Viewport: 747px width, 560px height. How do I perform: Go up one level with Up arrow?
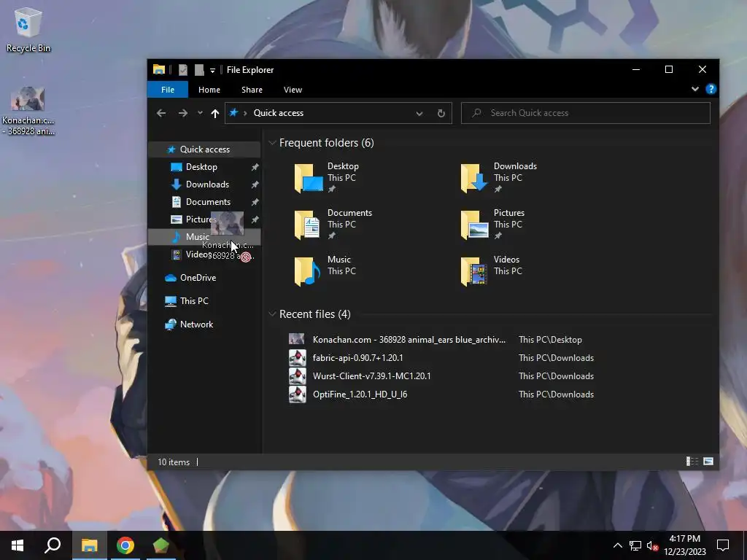coord(215,113)
